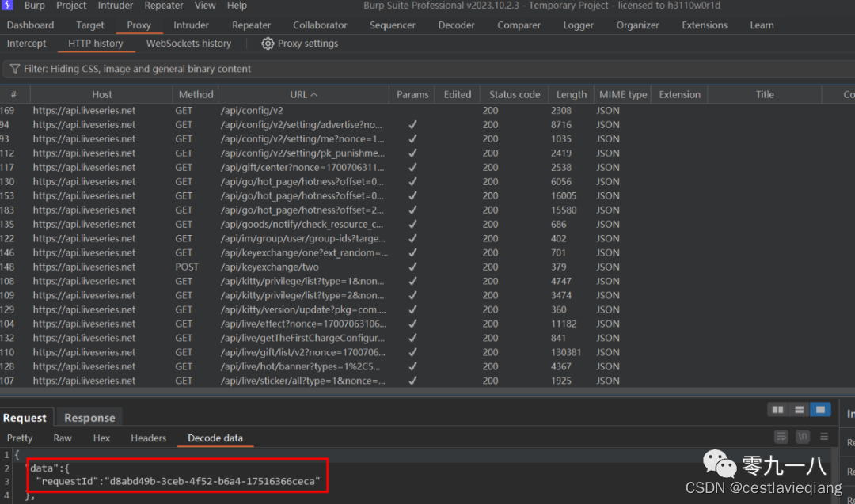The width and height of the screenshot is (855, 504).
Task: Open the Repeater menu
Action: coord(164,6)
